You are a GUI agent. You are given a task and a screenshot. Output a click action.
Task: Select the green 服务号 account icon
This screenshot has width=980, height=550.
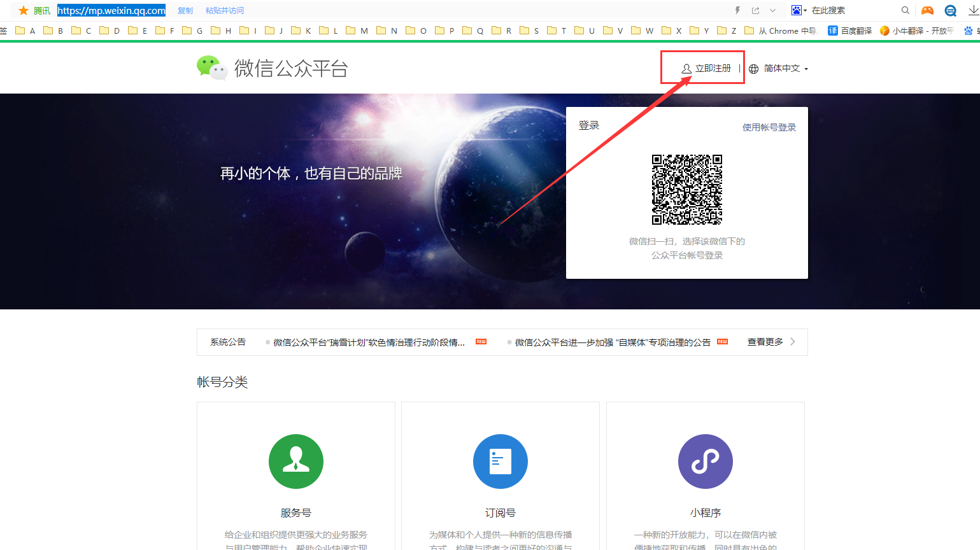[296, 462]
